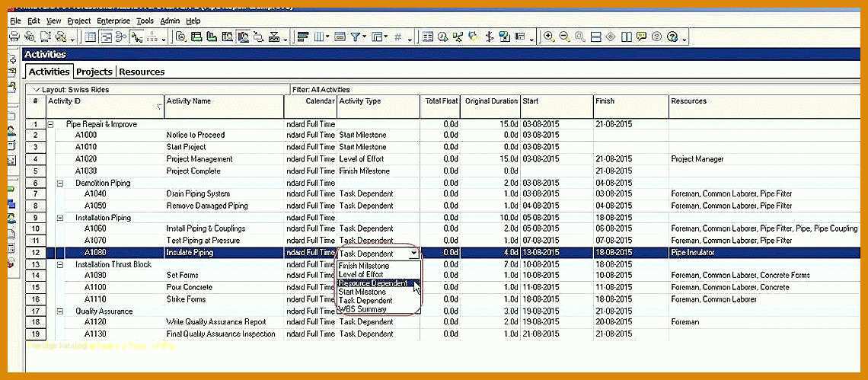The width and height of the screenshot is (868, 380).
Task: Open the File menu
Action: coord(15,21)
